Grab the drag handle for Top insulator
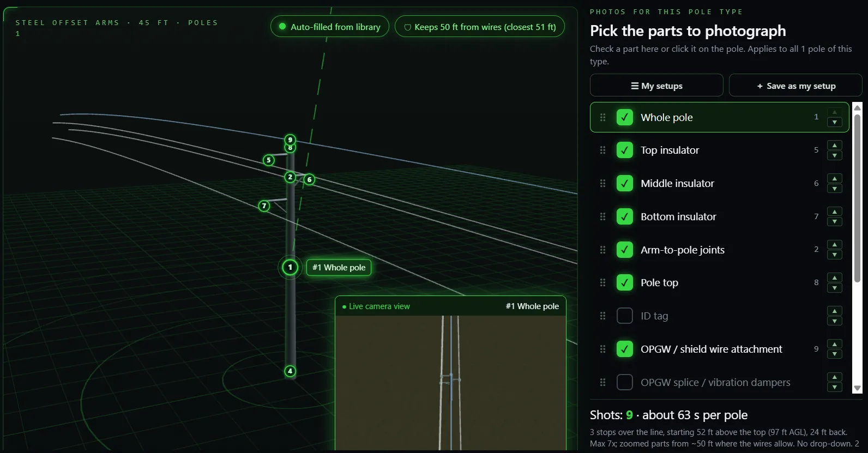This screenshot has height=453, width=868. tap(602, 150)
